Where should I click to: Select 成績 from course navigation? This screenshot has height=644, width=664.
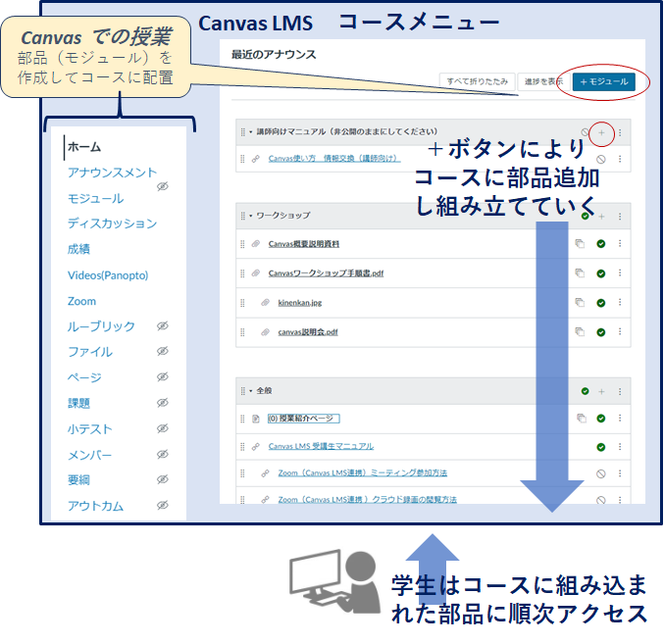(x=78, y=249)
